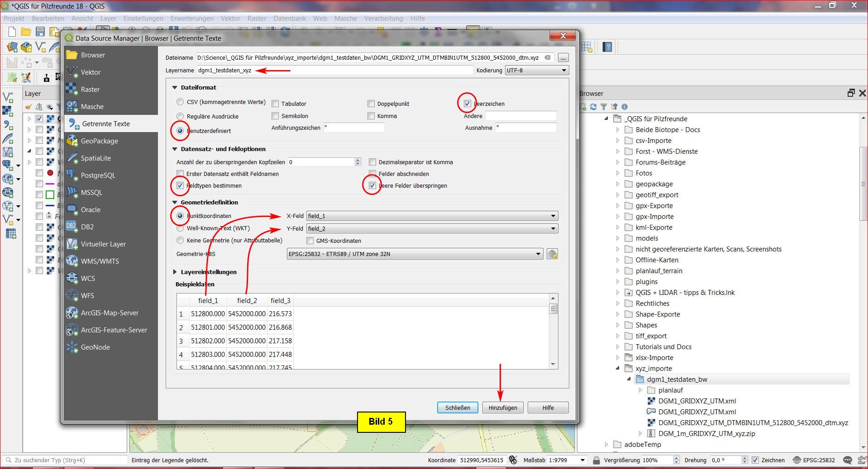Click the Select CRS globe button

[552, 254]
